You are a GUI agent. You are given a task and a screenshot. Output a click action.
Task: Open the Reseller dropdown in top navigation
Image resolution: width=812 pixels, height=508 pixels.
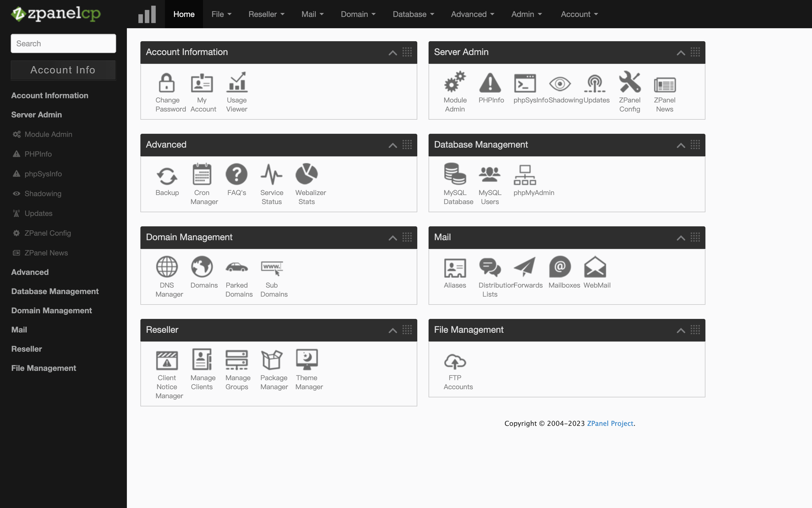(x=266, y=14)
